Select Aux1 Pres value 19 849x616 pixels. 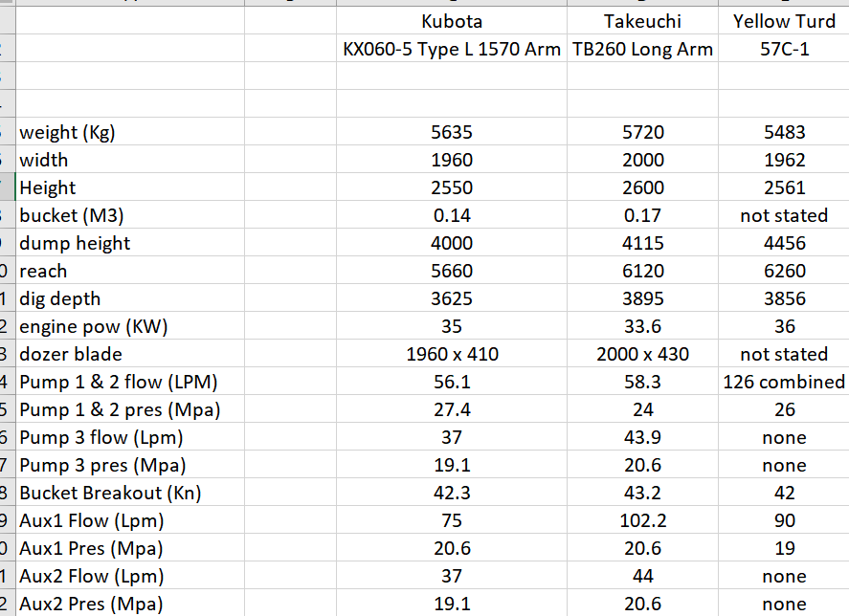pos(784,548)
